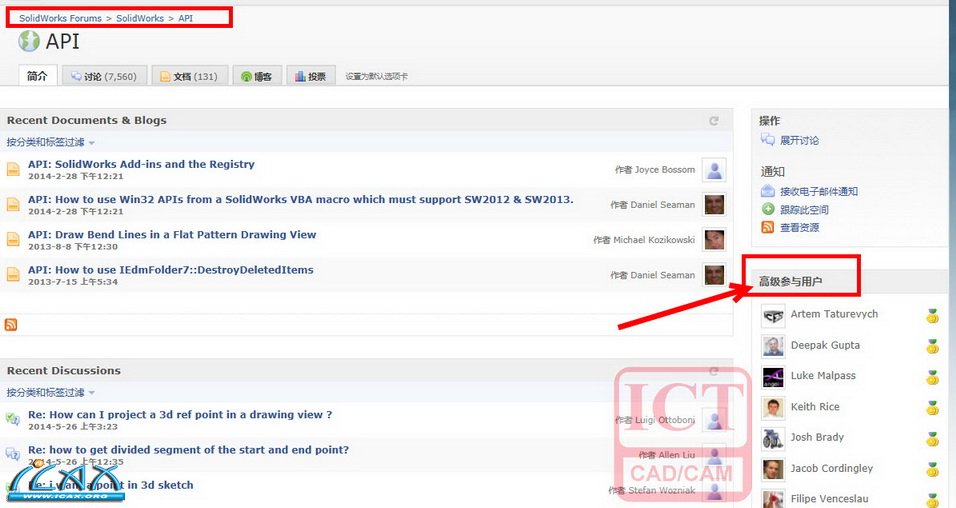Screen dimensions: 956x508
Task: Click Keith Rice avatar
Action: coord(773,408)
